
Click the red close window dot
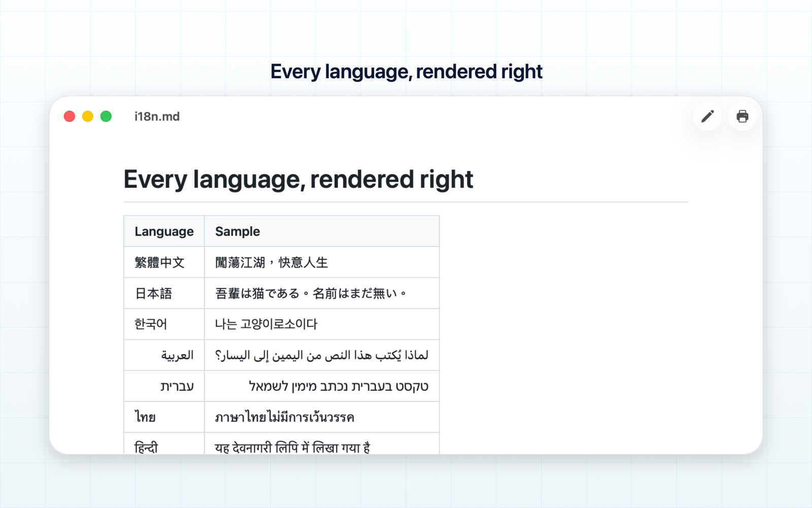[x=70, y=116]
